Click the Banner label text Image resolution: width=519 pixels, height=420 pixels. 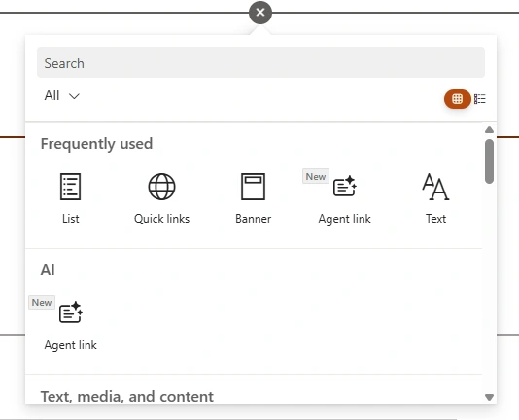pyautogui.click(x=254, y=219)
